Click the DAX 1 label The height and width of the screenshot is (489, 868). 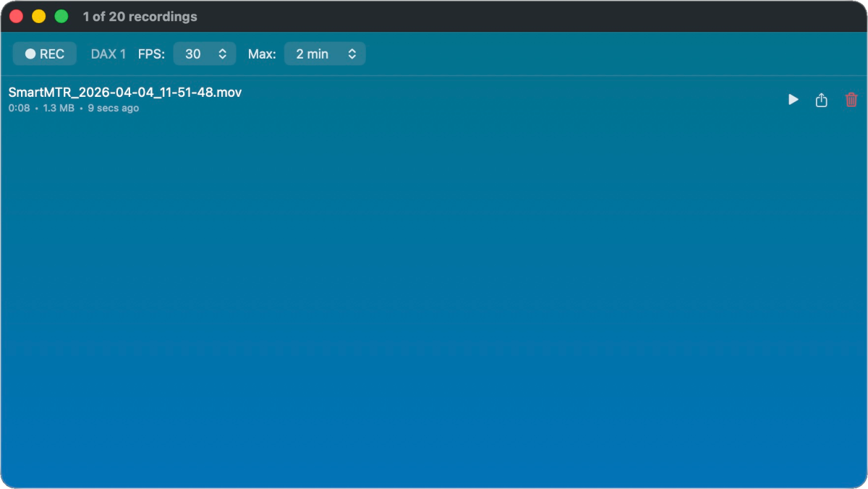(x=109, y=54)
